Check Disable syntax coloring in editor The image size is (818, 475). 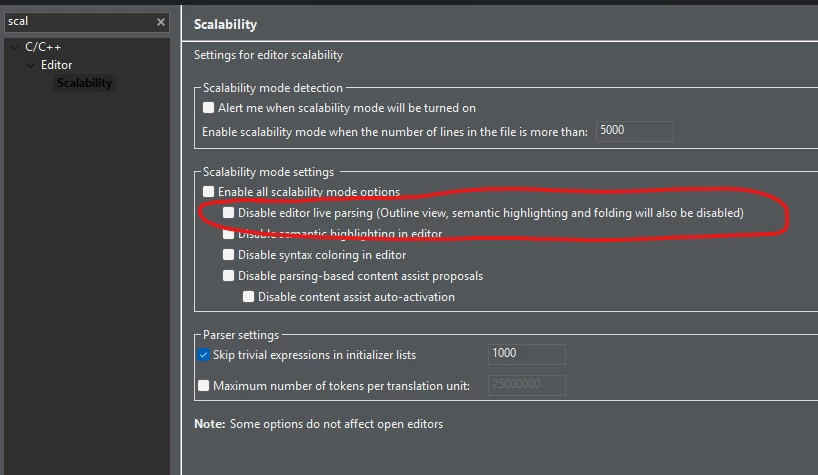pyautogui.click(x=228, y=254)
